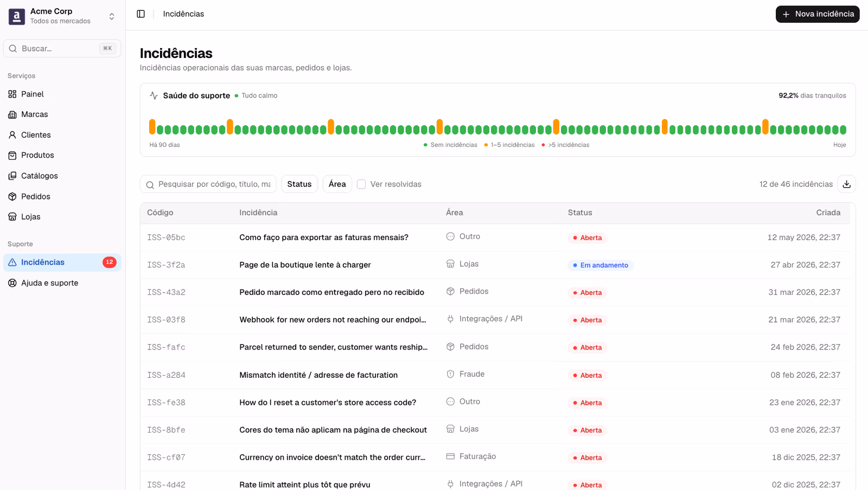The image size is (868, 490).
Task: Click the Faturação card icon in ISS-cf07 row
Action: click(450, 456)
